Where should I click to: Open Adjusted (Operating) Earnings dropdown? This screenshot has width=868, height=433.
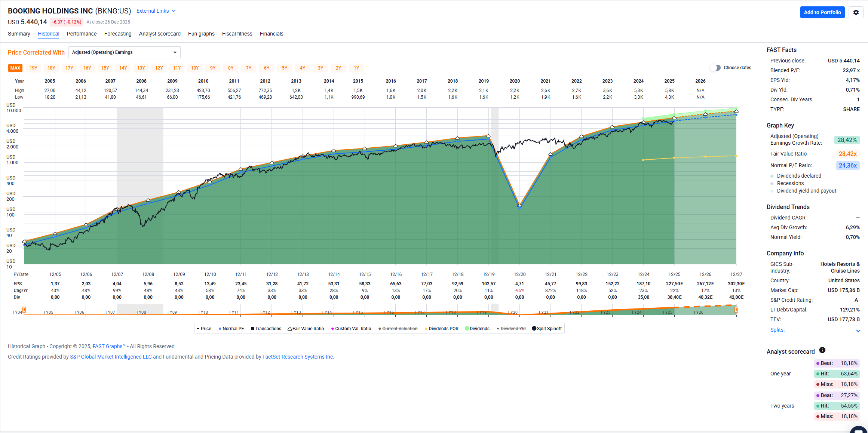click(x=124, y=52)
